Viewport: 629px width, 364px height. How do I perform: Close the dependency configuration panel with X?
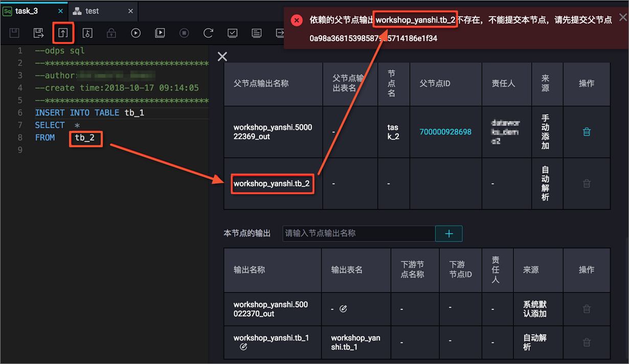pos(222,56)
